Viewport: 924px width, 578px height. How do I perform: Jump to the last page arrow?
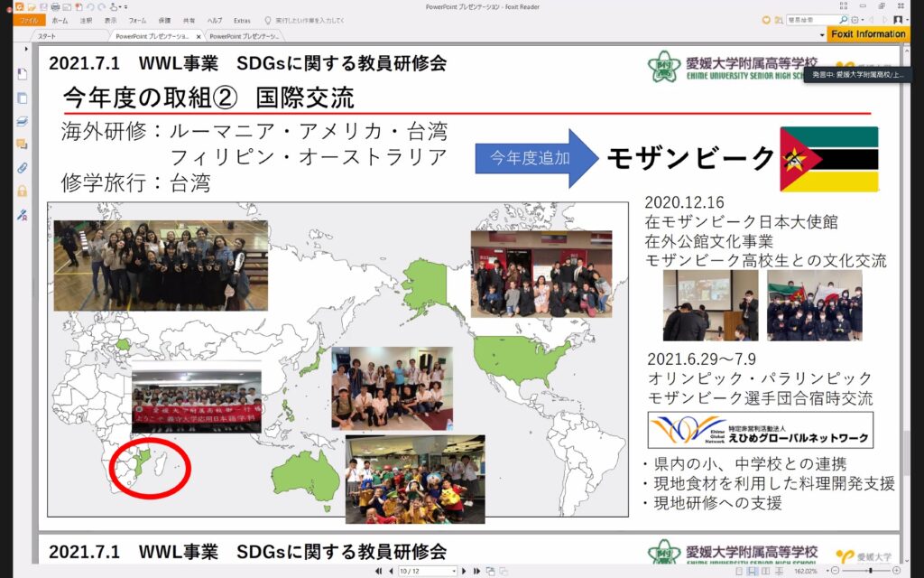pyautogui.click(x=476, y=571)
